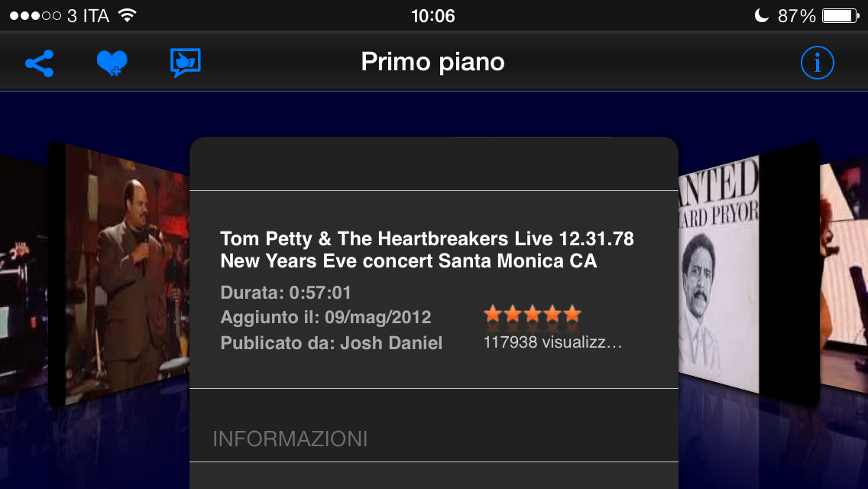Open the info button in header
This screenshot has height=489, width=868.
coord(817,63)
